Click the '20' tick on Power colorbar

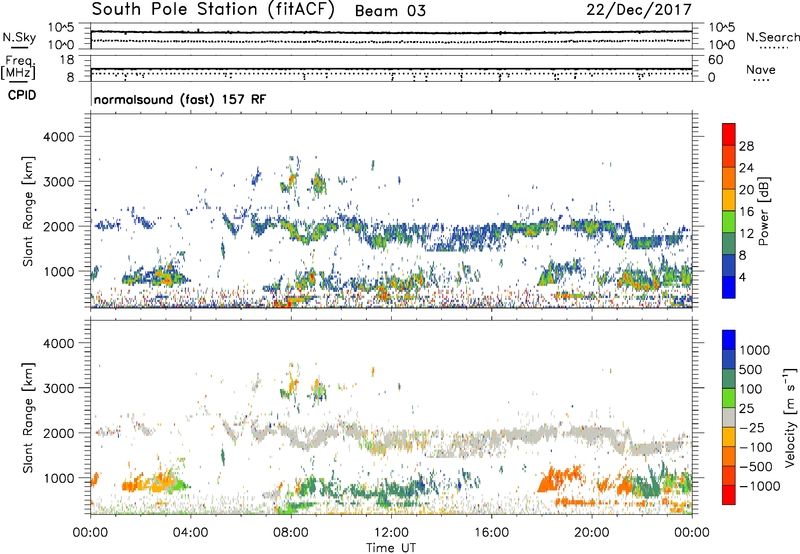point(746,190)
